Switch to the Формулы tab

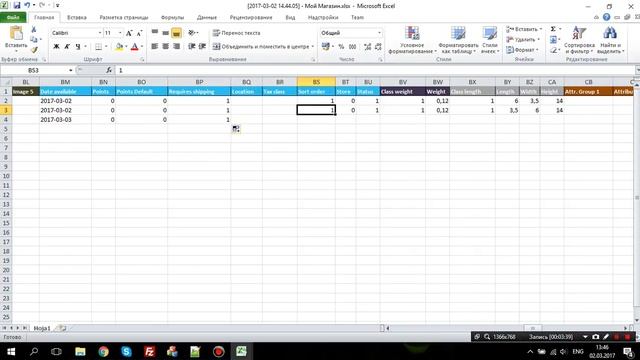tap(172, 18)
